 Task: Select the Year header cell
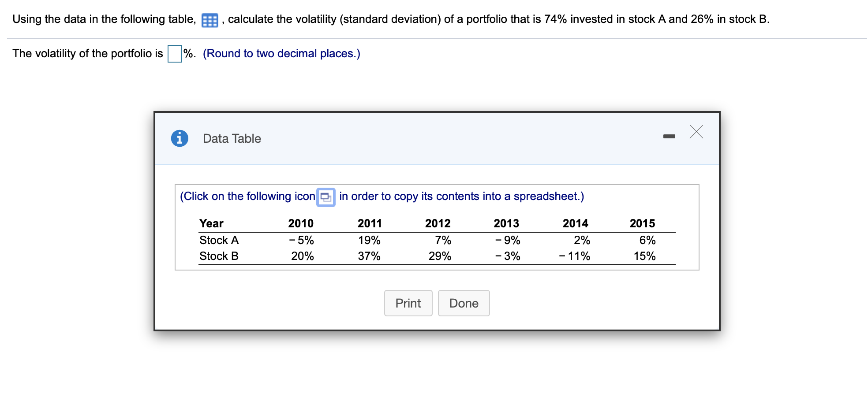point(211,223)
